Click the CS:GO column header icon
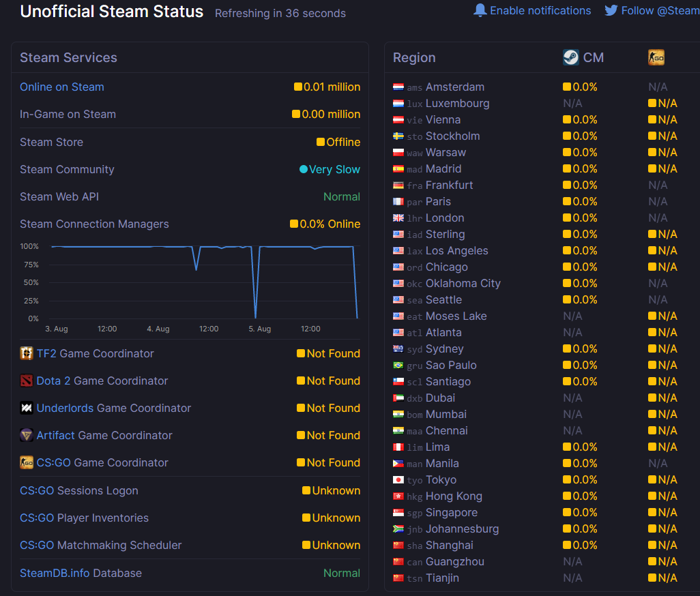The width and height of the screenshot is (700, 596). pyautogui.click(x=656, y=57)
